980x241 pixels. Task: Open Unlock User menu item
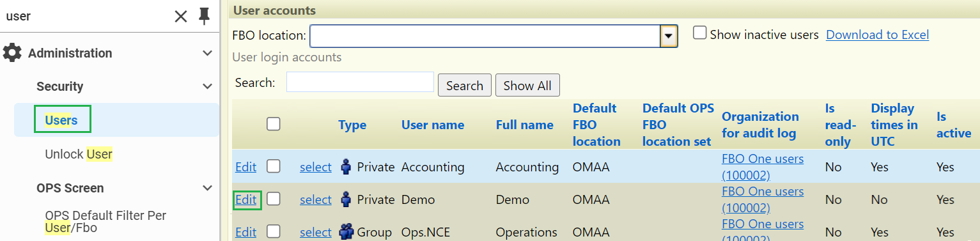coord(79,154)
